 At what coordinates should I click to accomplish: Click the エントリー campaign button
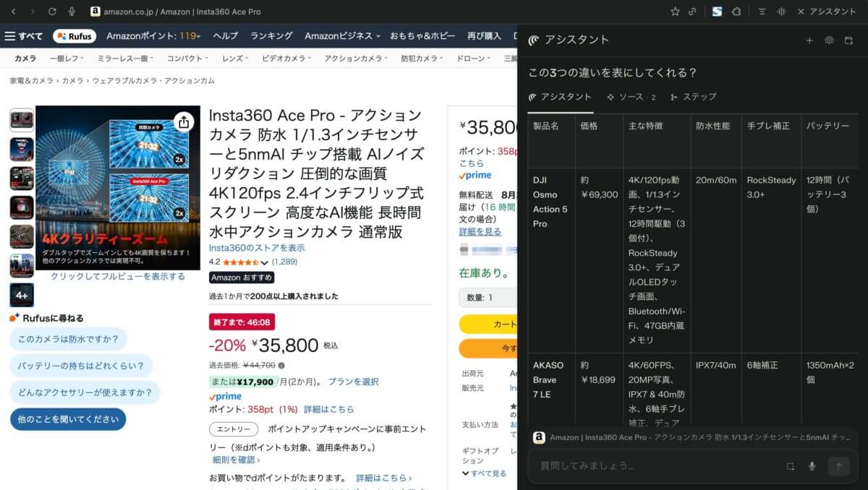(x=234, y=429)
